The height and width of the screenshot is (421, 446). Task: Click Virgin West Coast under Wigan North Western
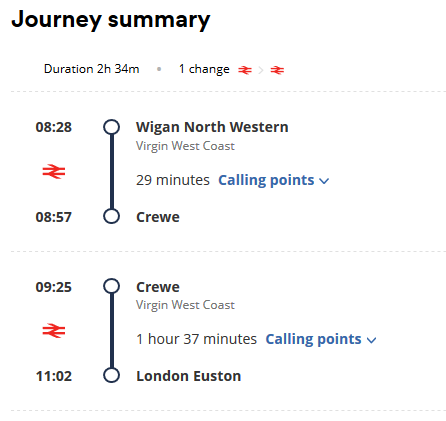pos(185,146)
